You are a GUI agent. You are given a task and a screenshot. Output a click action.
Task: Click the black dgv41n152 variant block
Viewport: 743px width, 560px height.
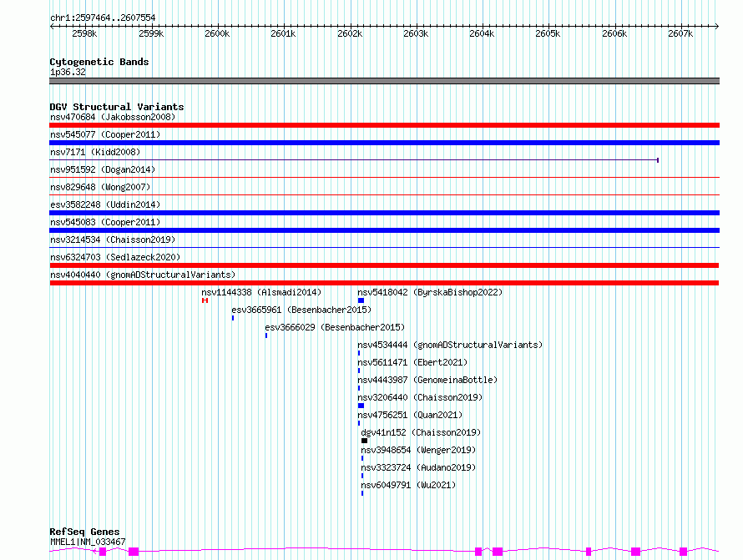tap(364, 441)
